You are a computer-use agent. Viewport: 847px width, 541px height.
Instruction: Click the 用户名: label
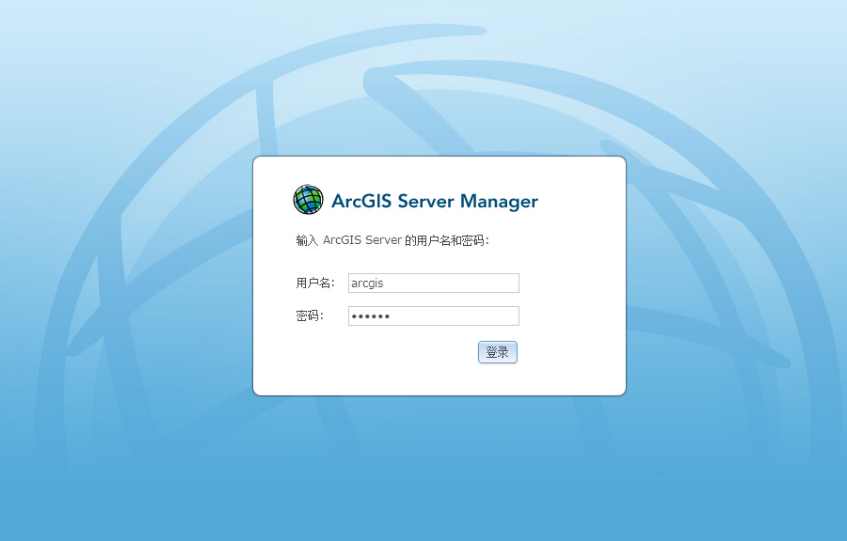315,283
